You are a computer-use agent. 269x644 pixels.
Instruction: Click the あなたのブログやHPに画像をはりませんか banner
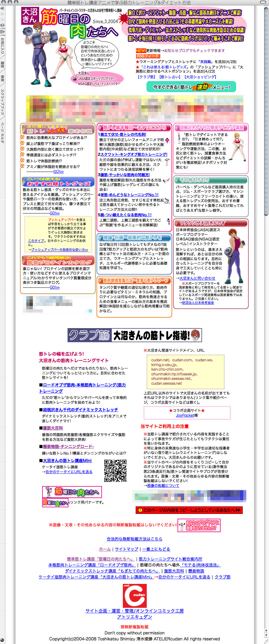199,525
